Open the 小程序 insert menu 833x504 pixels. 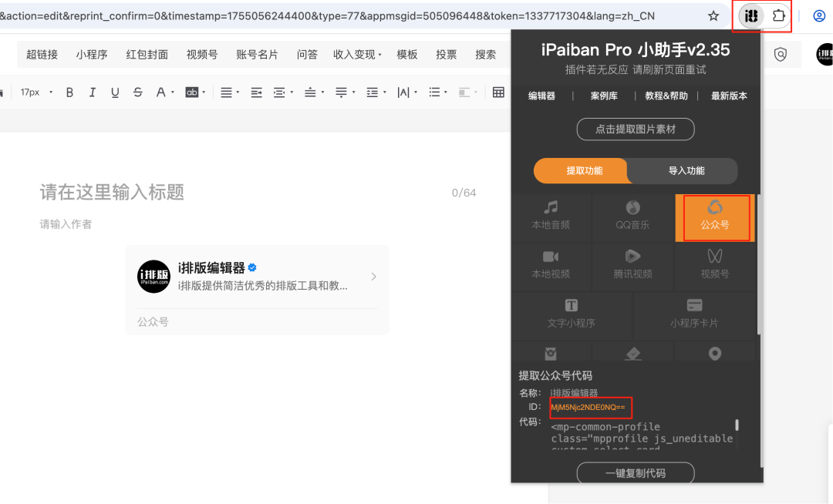pyautogui.click(x=91, y=54)
